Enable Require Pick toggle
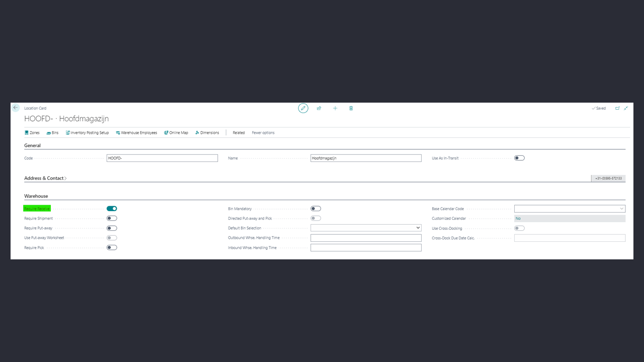This screenshot has width=644, height=362. pos(112,247)
